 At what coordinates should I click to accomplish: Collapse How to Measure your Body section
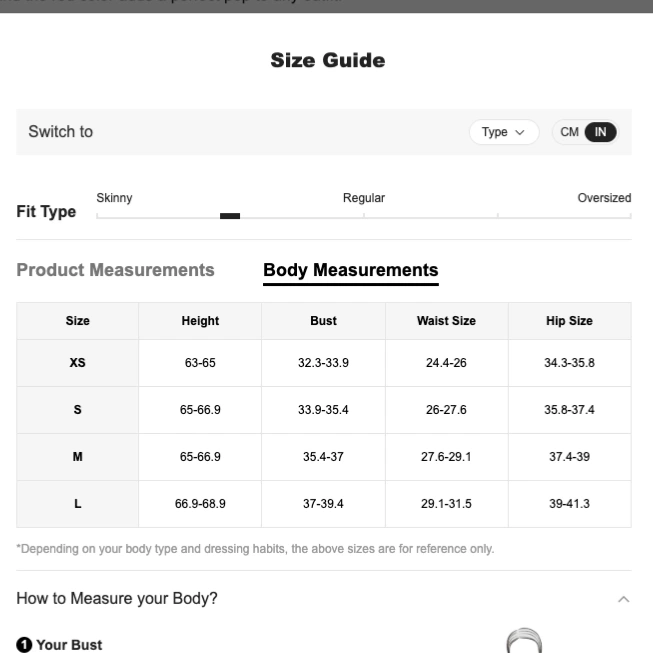324,598
